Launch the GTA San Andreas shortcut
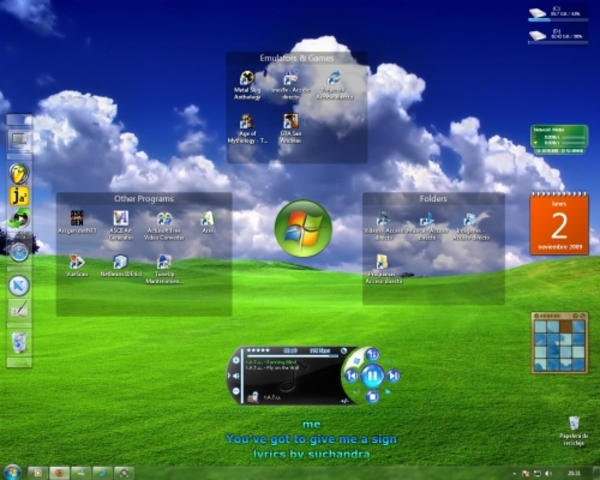Screen dimensions: 600x480 (291, 129)
